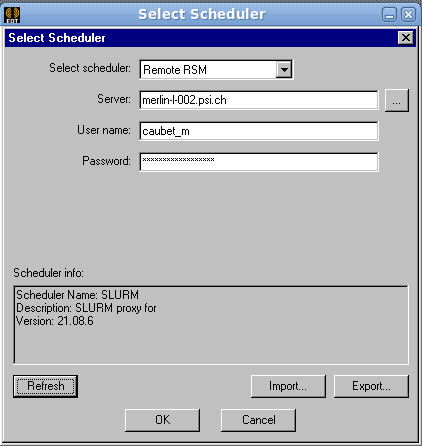Open the server browse ellipsis button
Viewport: 422px width, 446px height.
396,100
